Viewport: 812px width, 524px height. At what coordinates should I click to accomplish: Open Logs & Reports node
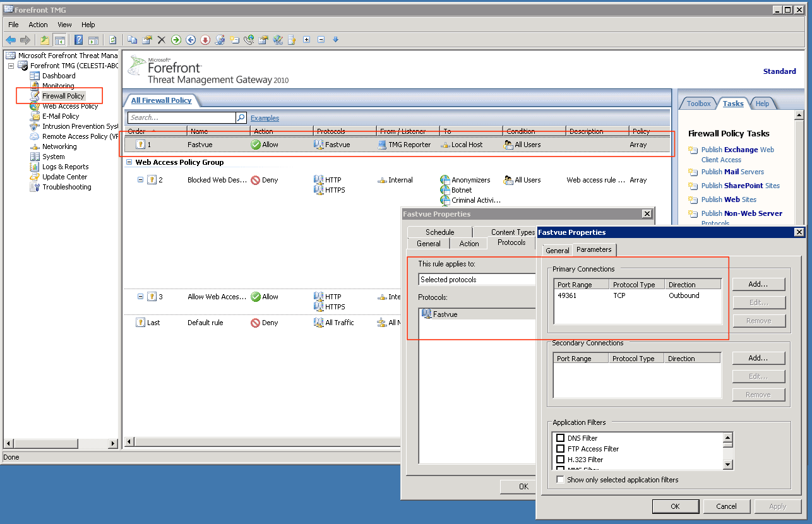pyautogui.click(x=65, y=167)
